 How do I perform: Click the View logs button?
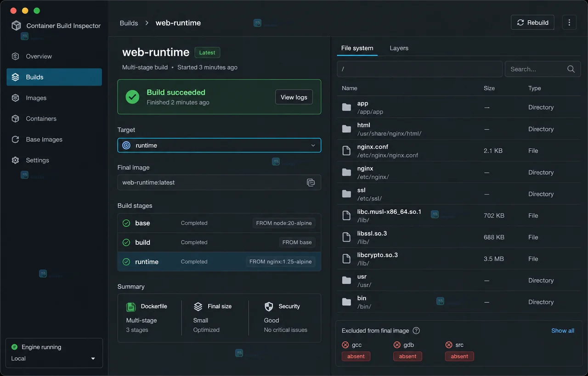pos(294,97)
